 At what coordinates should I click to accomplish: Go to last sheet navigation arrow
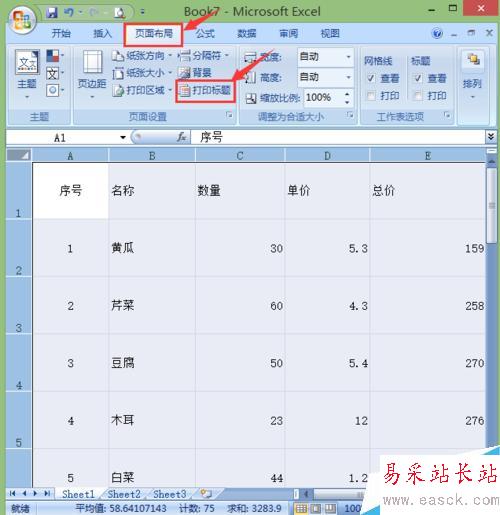click(x=47, y=493)
